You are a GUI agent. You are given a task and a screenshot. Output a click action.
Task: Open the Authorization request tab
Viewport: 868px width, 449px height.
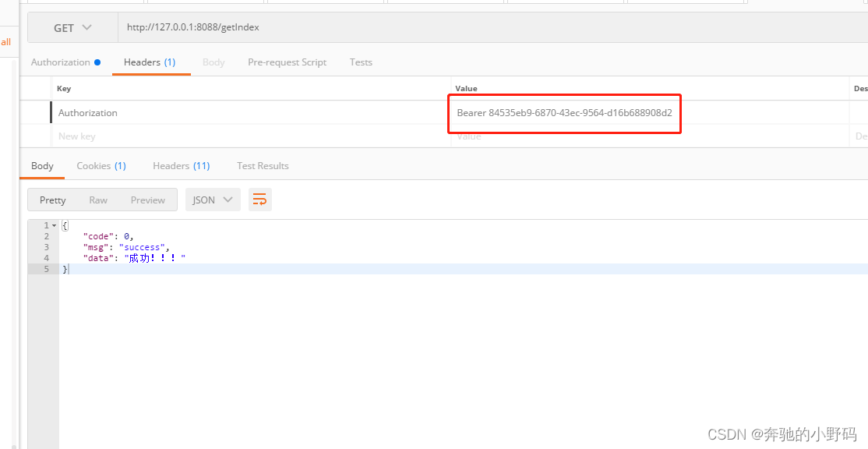tap(61, 62)
